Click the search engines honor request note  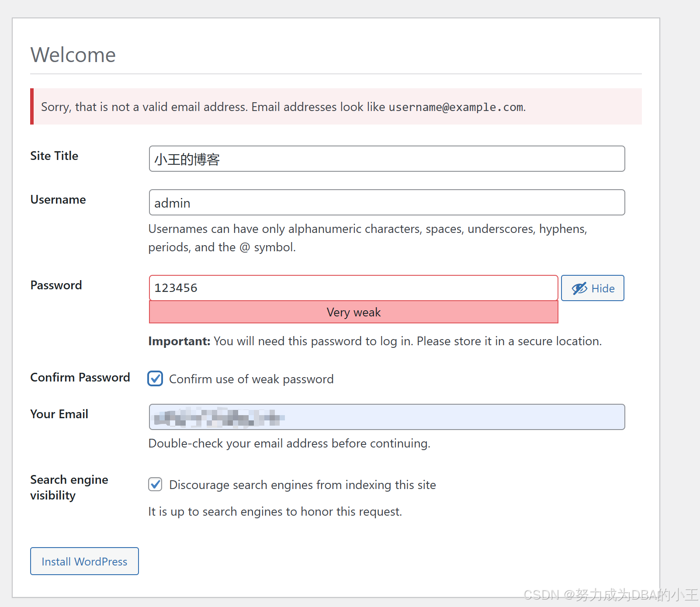[x=275, y=511]
